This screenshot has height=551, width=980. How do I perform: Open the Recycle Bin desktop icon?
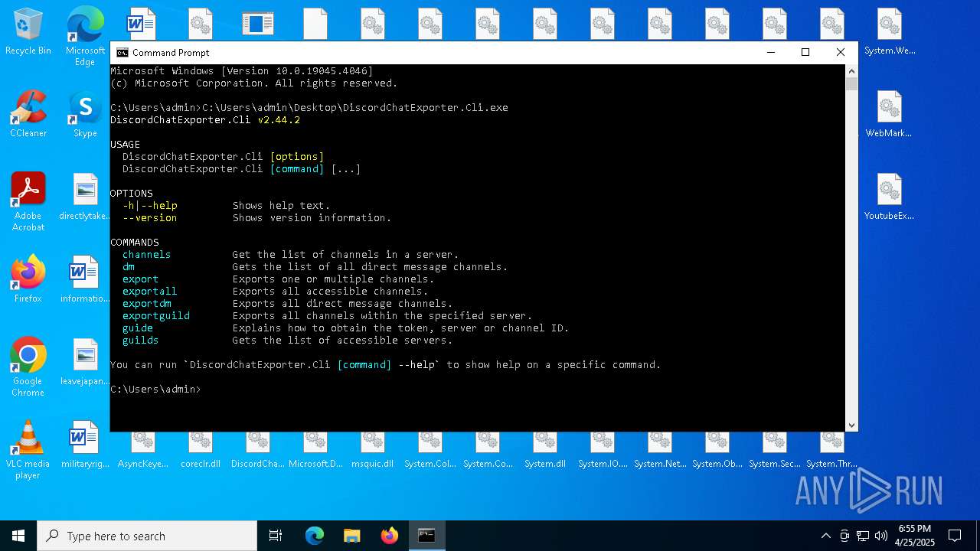pyautogui.click(x=28, y=31)
